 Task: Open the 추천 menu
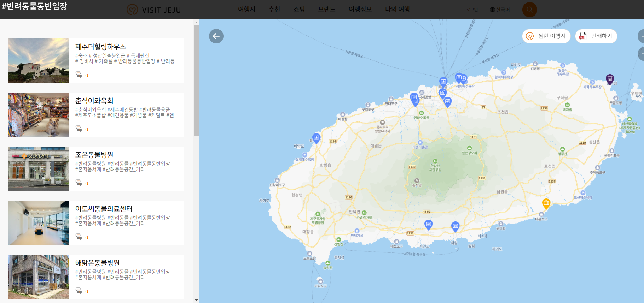click(274, 9)
